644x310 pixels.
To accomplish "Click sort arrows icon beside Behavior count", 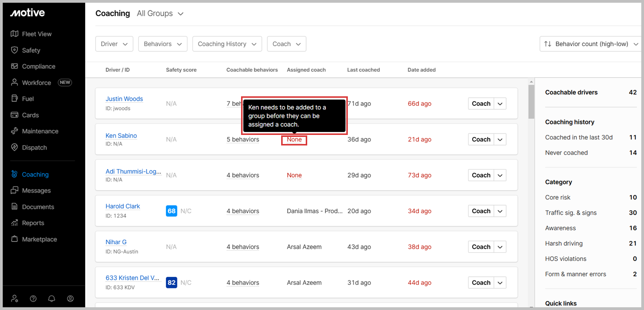I will [548, 44].
